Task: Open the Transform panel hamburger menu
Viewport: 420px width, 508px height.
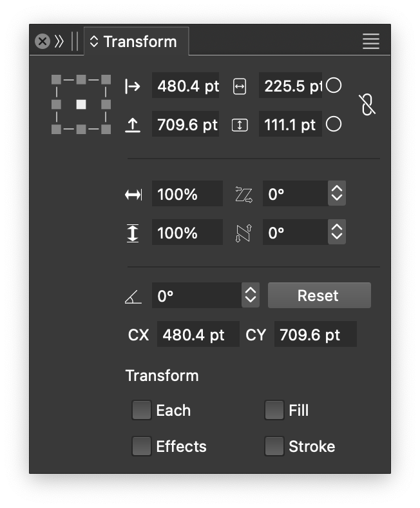Action: [x=370, y=42]
